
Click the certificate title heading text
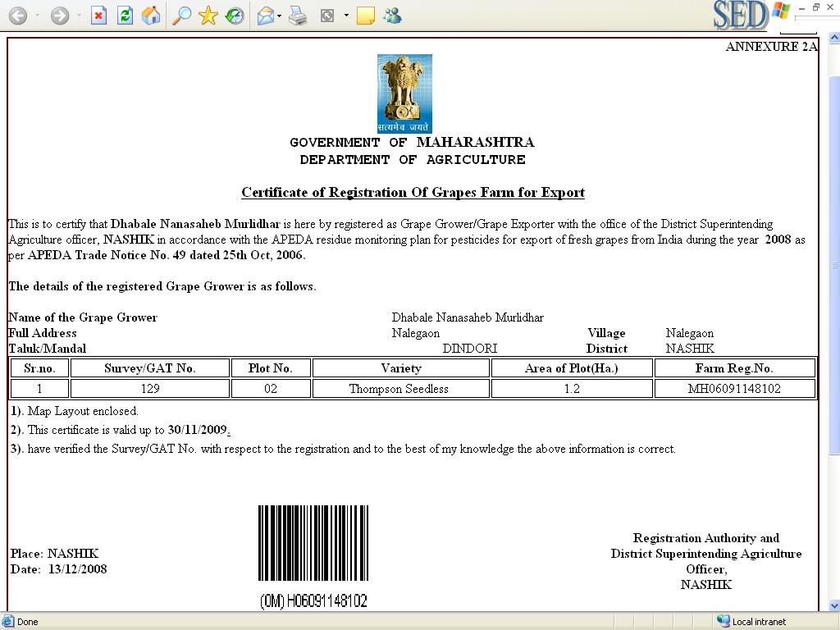[413, 192]
